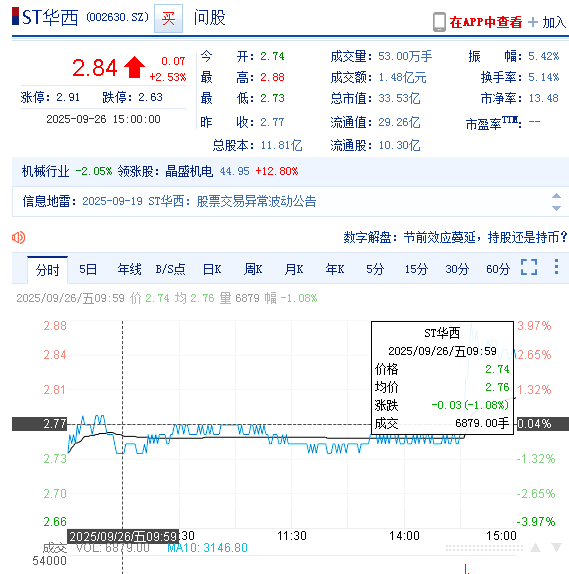
Task: Switch to the 5分 tab
Action: (375, 269)
